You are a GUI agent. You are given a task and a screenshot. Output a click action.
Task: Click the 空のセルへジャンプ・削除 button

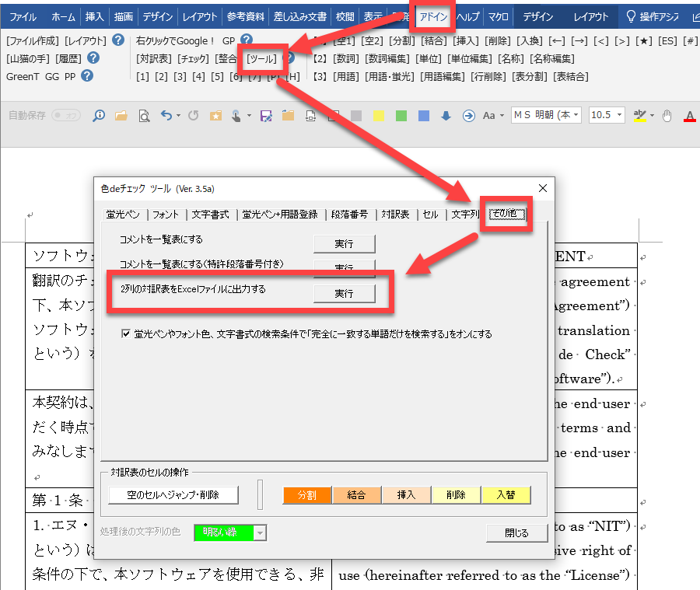173,494
